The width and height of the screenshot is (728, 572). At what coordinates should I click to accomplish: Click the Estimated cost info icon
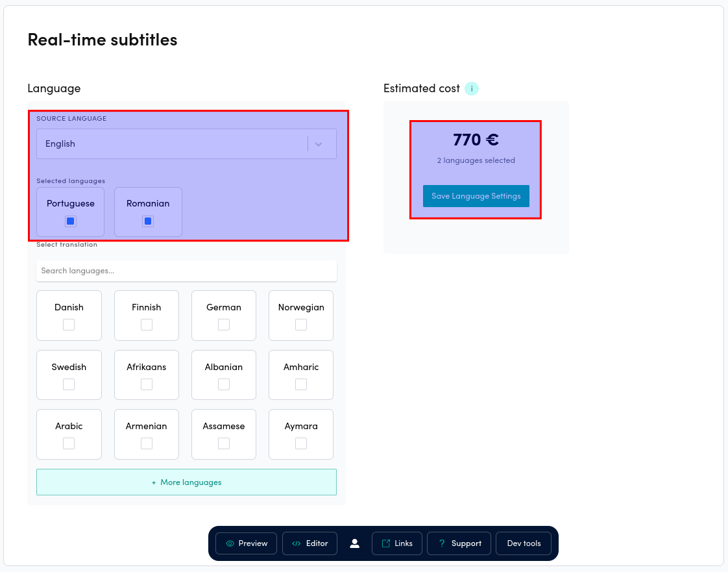pyautogui.click(x=472, y=88)
